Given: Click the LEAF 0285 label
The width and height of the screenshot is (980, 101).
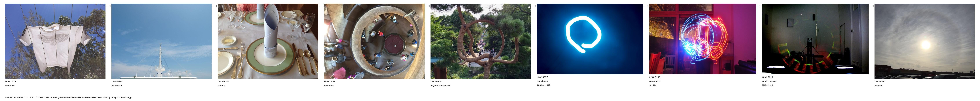Looking at the screenshot, I should click(880, 81).
